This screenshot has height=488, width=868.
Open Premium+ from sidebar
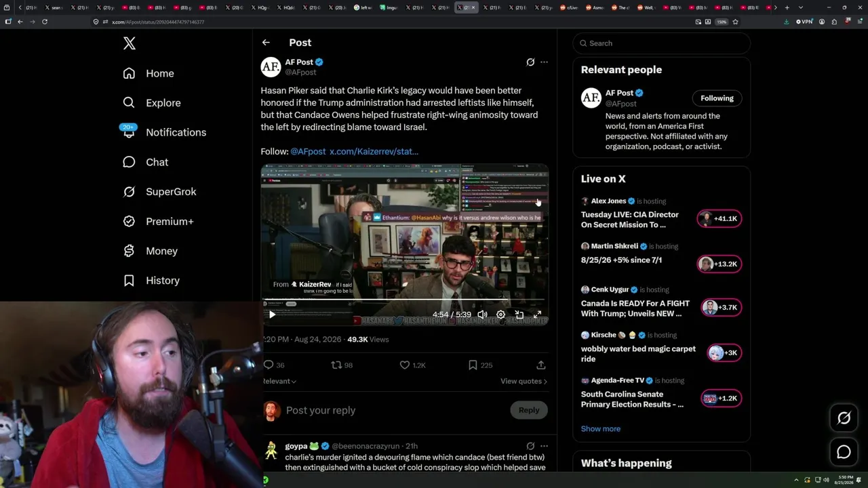tap(159, 222)
